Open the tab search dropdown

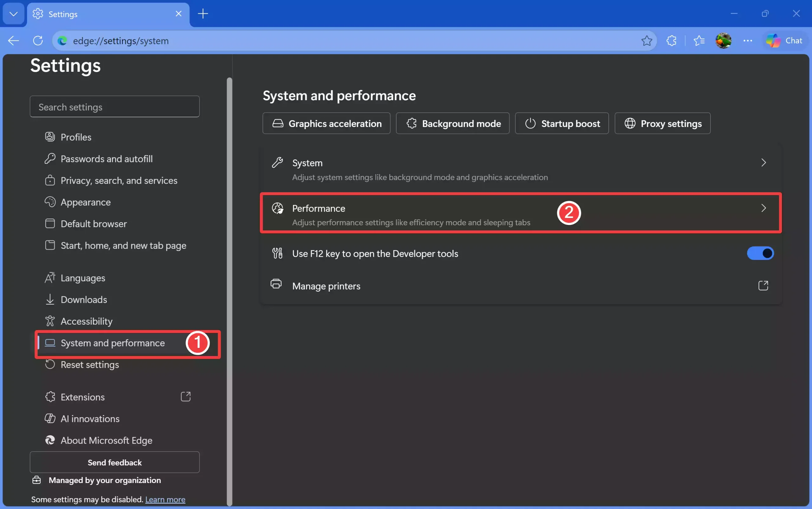13,14
